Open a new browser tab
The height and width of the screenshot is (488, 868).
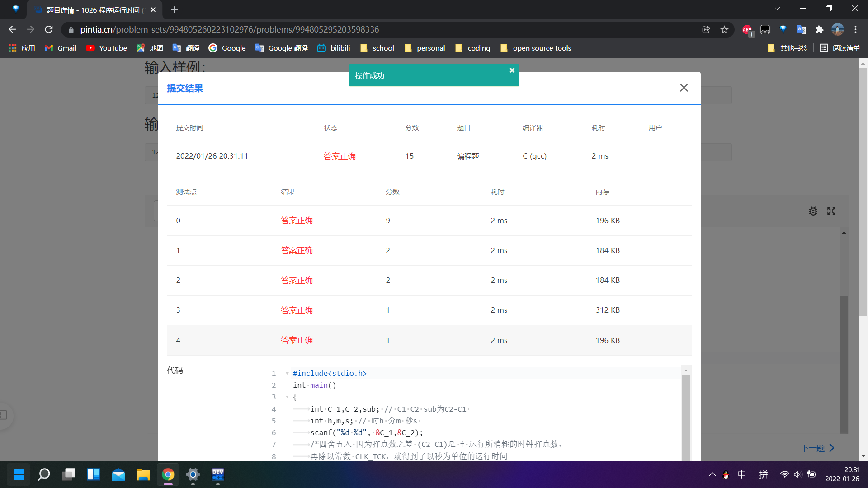(x=175, y=9)
